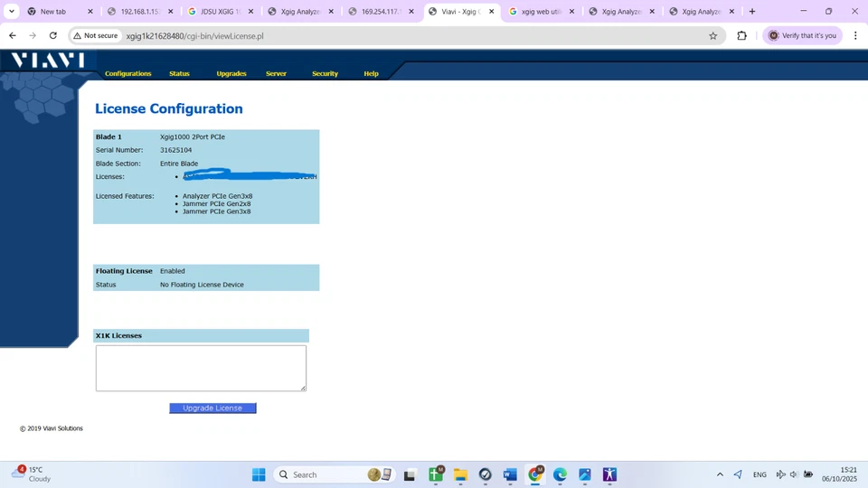Open the battery status tray icon
The width and height of the screenshot is (868, 488).
tap(808, 474)
